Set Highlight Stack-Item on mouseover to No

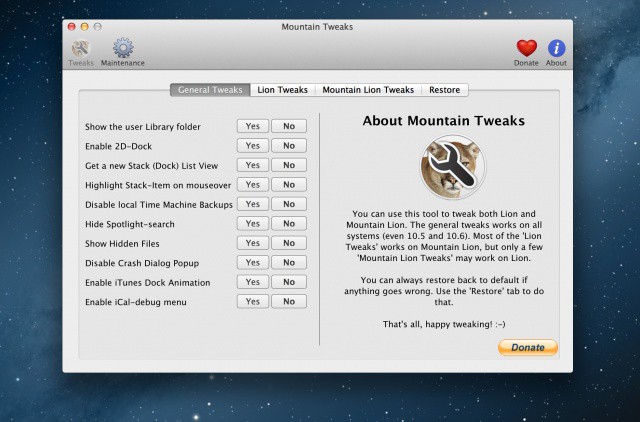[x=289, y=184]
